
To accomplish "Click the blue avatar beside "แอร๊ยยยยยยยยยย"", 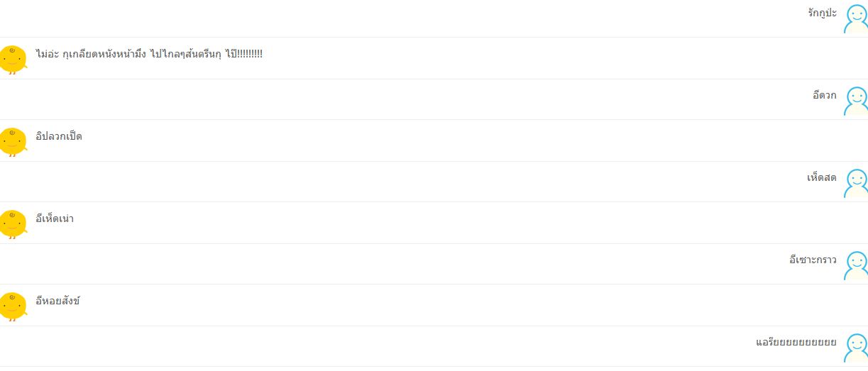I will click(x=856, y=348).
